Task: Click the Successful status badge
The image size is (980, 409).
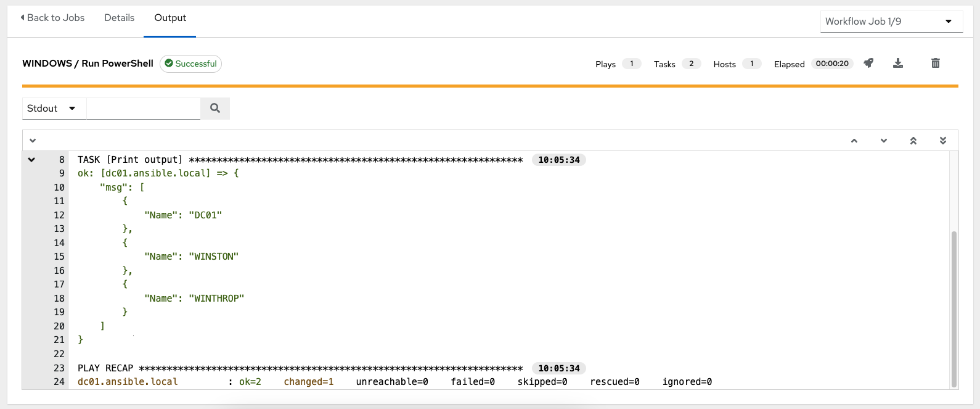Action: point(190,64)
